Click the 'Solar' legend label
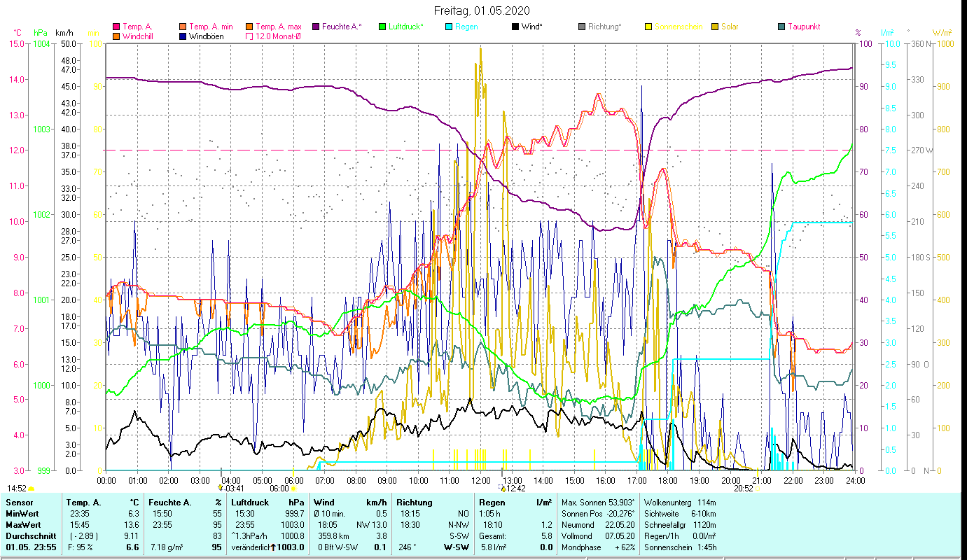The image size is (967, 560). 730,27
